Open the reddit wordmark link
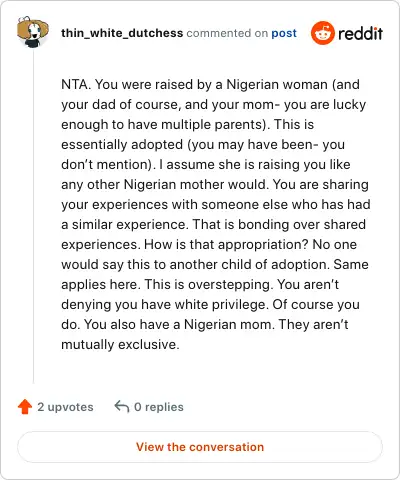The height and width of the screenshot is (480, 400). (360, 33)
